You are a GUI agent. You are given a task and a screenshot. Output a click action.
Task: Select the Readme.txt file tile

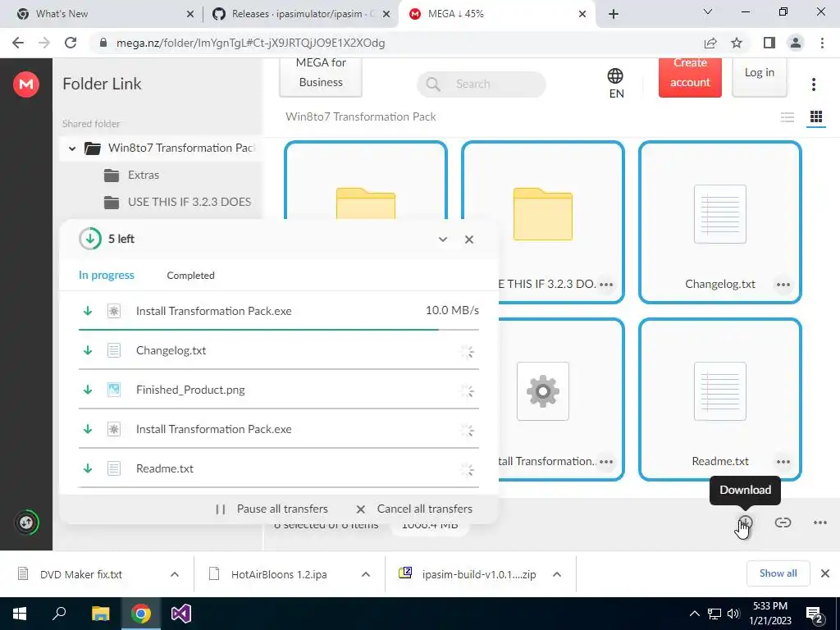click(720, 399)
